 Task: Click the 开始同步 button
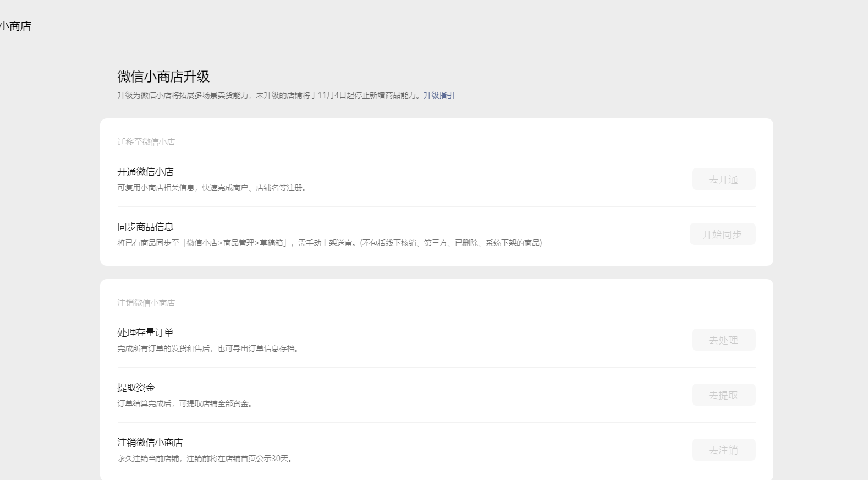722,234
